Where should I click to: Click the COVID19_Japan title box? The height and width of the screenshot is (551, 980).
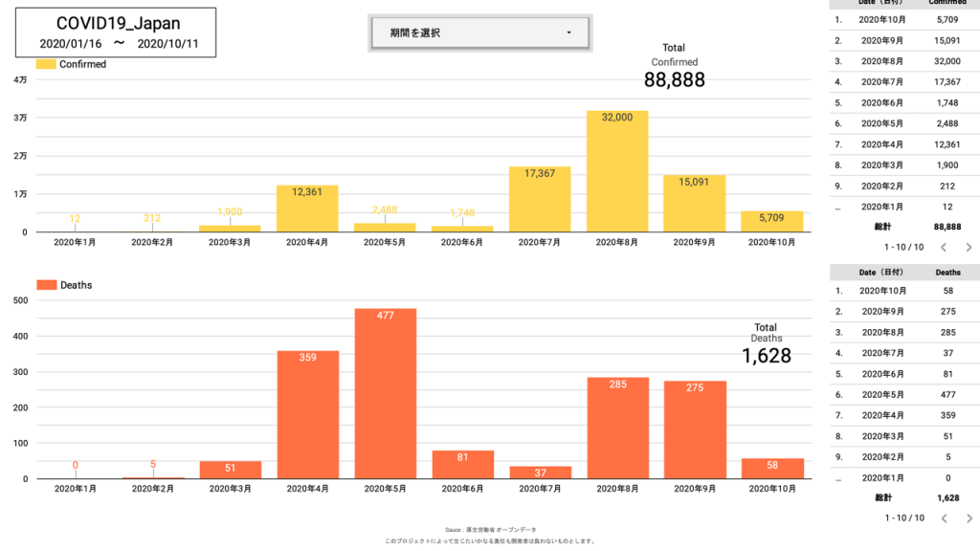(x=115, y=33)
